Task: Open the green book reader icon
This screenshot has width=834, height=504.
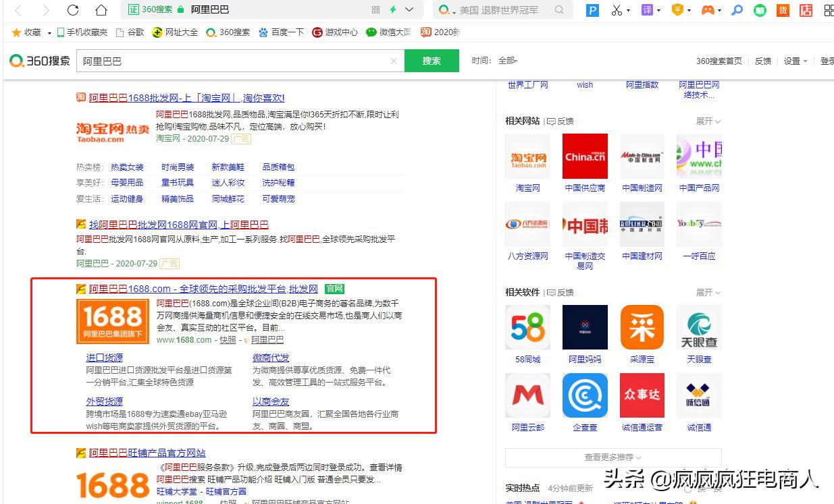Action: (x=760, y=10)
